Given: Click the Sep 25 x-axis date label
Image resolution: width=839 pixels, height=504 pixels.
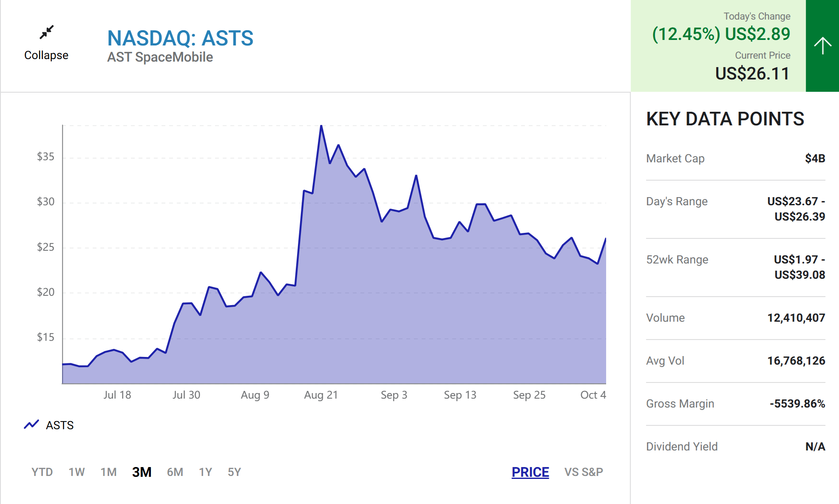Looking at the screenshot, I should point(529,395).
